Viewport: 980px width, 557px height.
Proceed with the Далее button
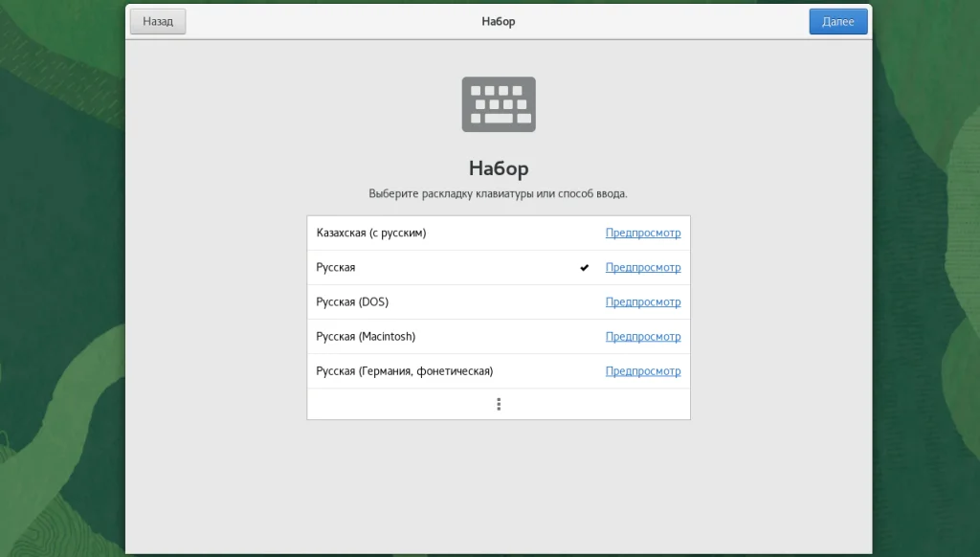(x=837, y=21)
